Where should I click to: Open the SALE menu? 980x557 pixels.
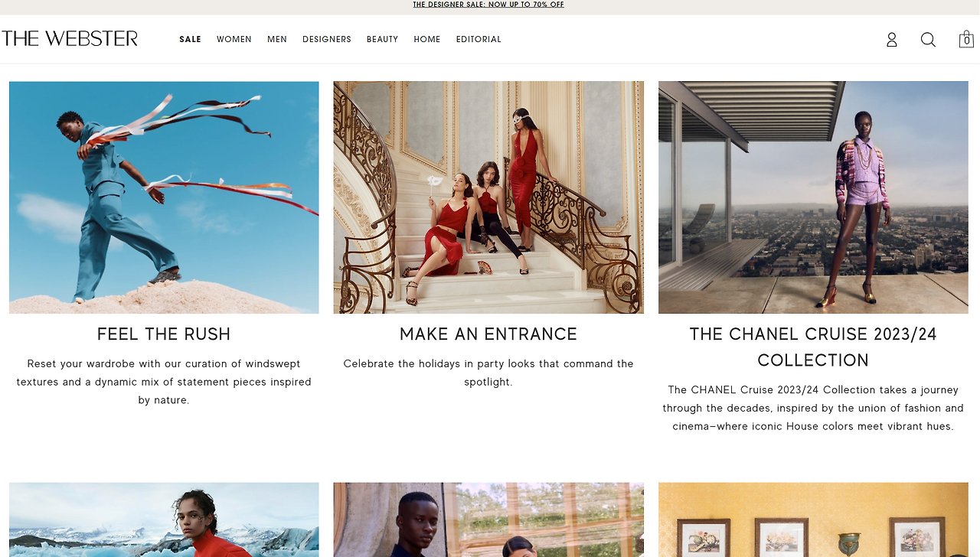(x=190, y=39)
